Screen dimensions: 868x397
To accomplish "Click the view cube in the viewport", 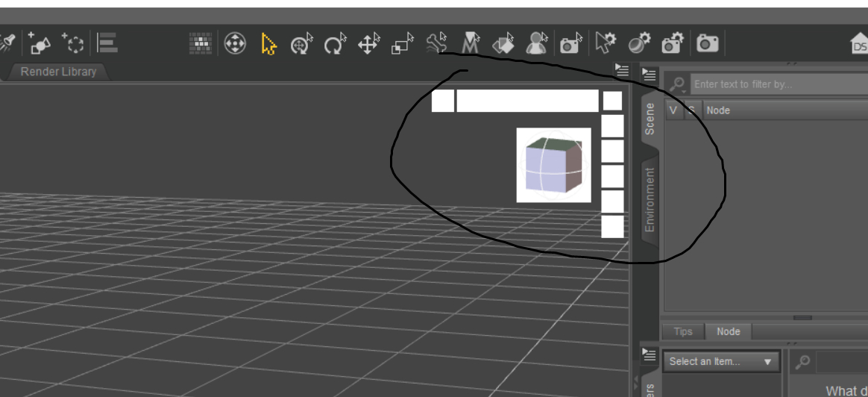I will click(x=553, y=165).
